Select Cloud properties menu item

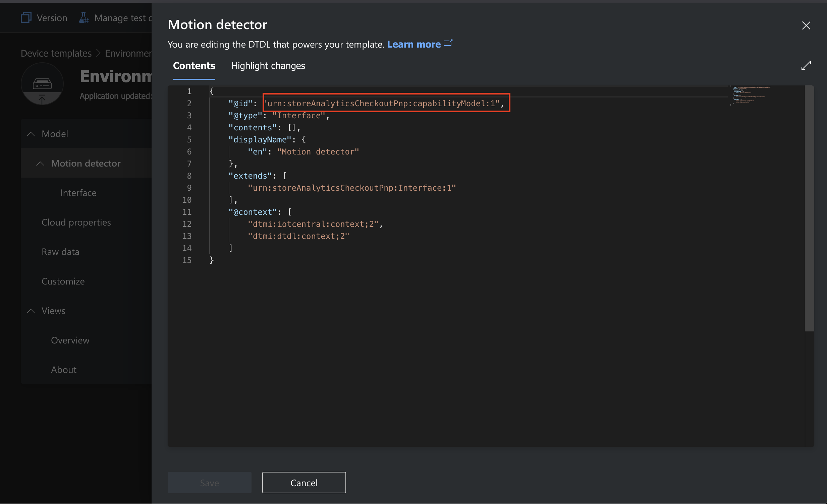(75, 222)
